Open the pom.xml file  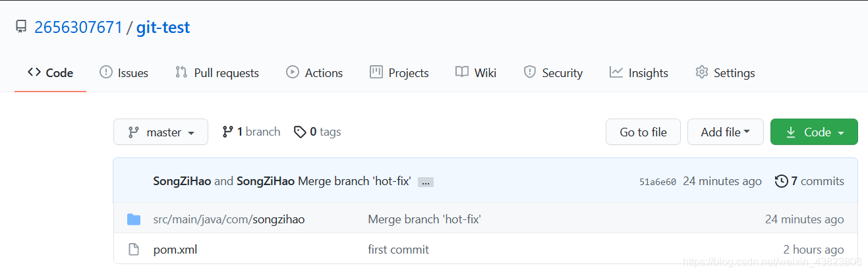[x=175, y=250]
